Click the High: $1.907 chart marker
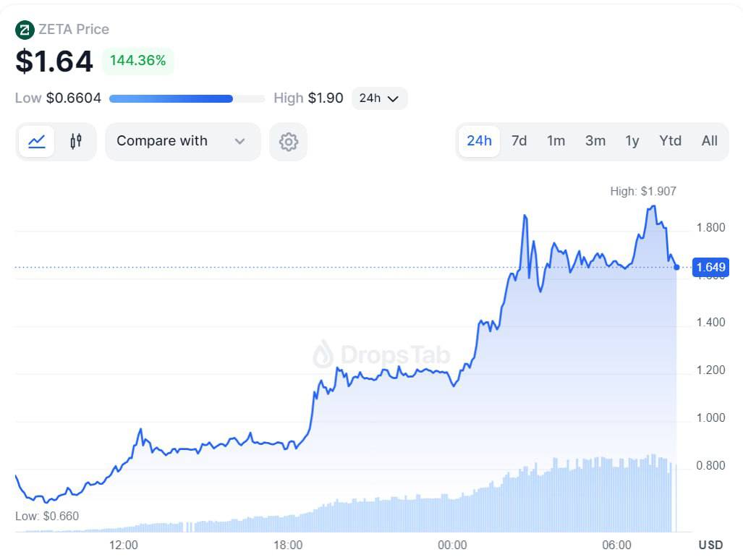This screenshot has width=743, height=560. pyautogui.click(x=642, y=192)
